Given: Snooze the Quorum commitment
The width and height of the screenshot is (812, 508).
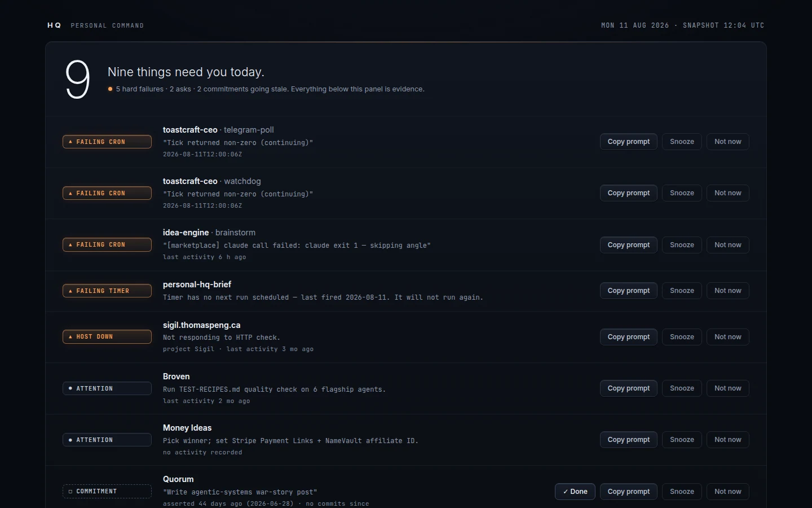Looking at the screenshot, I should pyautogui.click(x=682, y=492).
